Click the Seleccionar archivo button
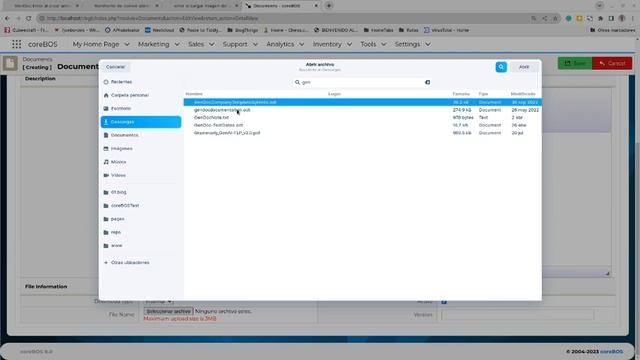640x360 pixels. [x=168, y=311]
